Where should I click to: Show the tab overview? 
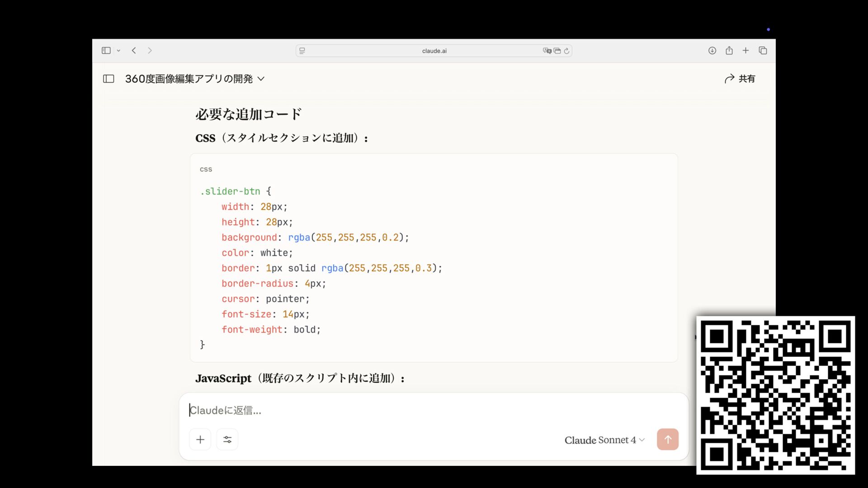pyautogui.click(x=763, y=51)
